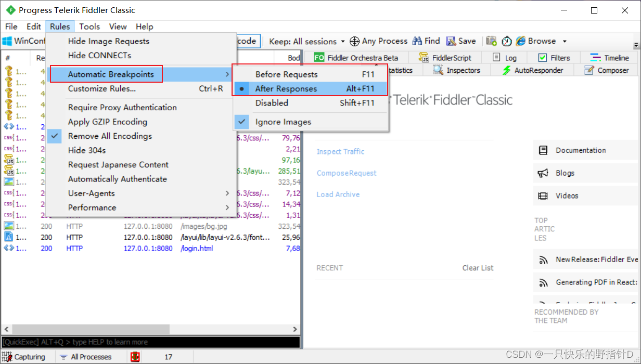Click the Load Archive link
Image resolution: width=641 pixels, height=364 pixels.
pyautogui.click(x=337, y=194)
